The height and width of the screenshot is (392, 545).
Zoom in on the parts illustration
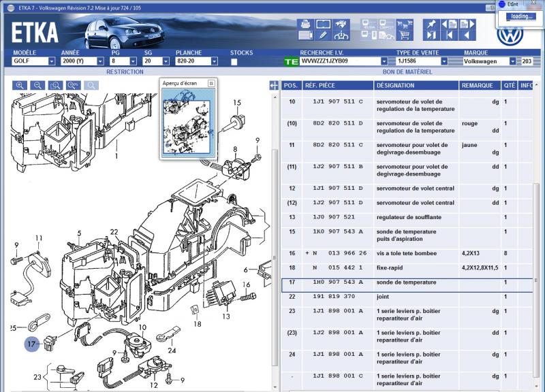(20, 86)
